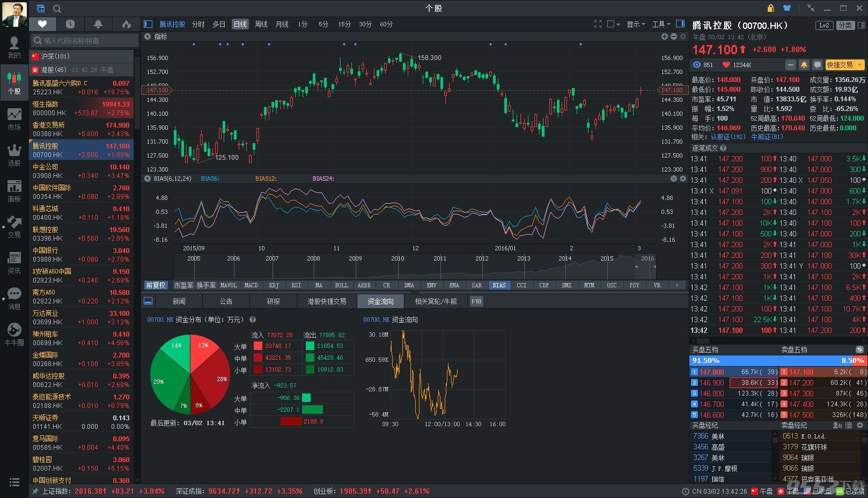Click the blue shirt skin icon
Image resolution: width=868 pixels, height=498 pixels.
point(787,8)
